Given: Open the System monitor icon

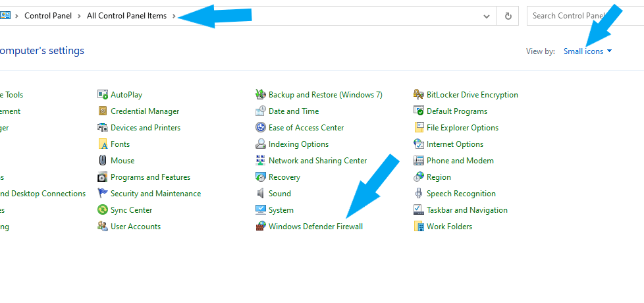Looking at the screenshot, I should [x=260, y=210].
